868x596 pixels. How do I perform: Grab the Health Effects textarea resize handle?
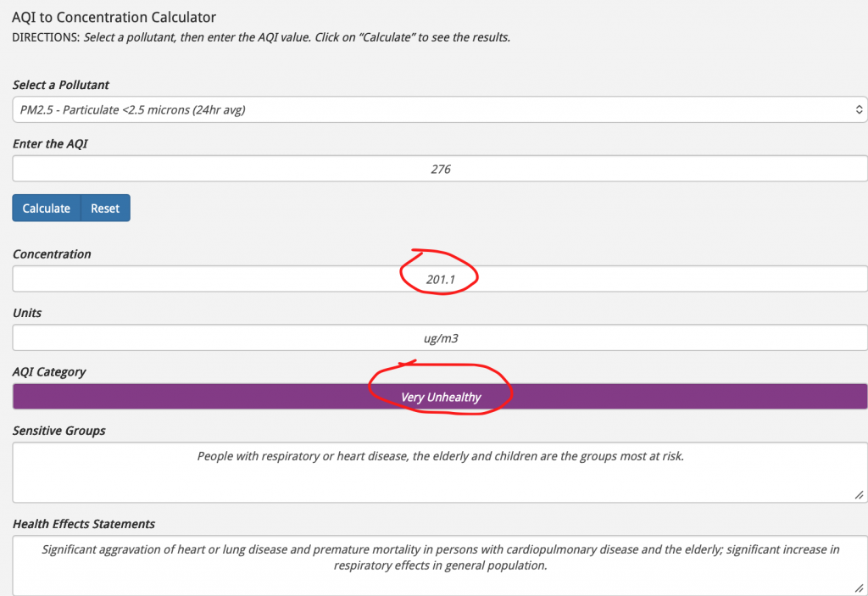(860, 587)
